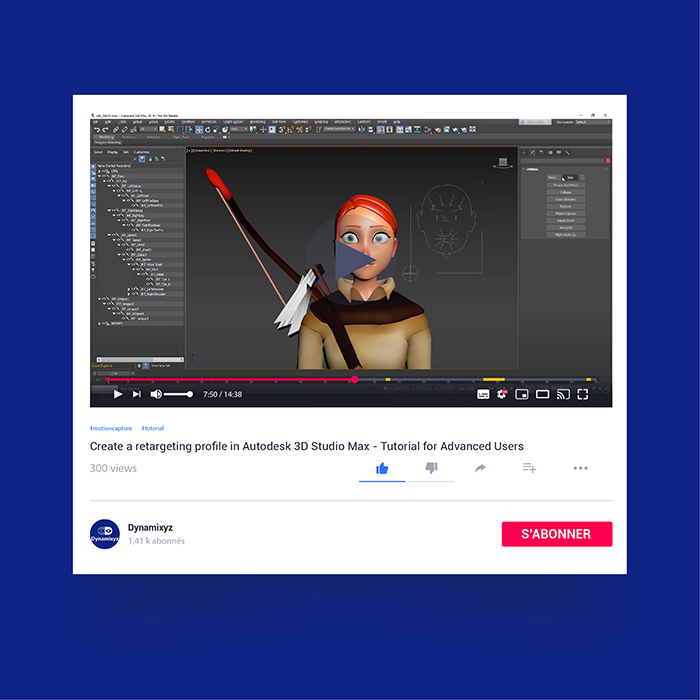Click the S'ABONNER subscribe button

(x=557, y=534)
